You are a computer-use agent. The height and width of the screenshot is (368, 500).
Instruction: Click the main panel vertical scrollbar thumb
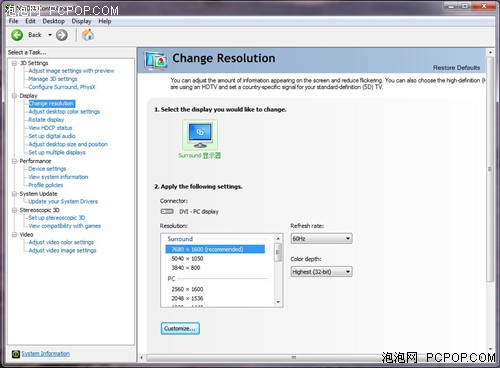[490, 169]
